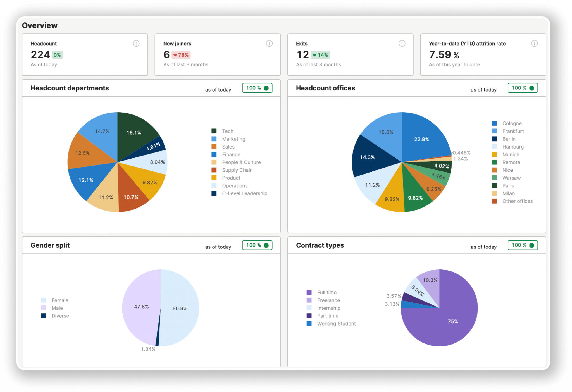Click the Headcount offices 100 % badge
The height and width of the screenshot is (392, 572).
tap(523, 88)
